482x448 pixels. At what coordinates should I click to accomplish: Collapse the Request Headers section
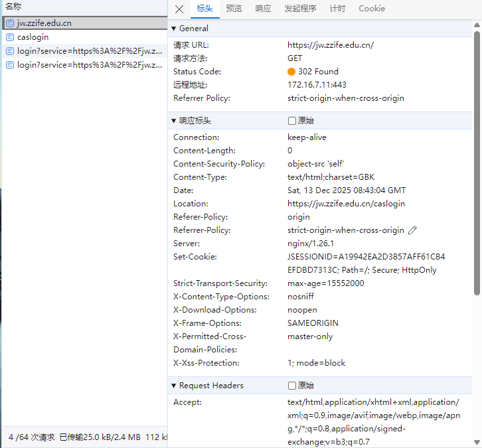[174, 386]
